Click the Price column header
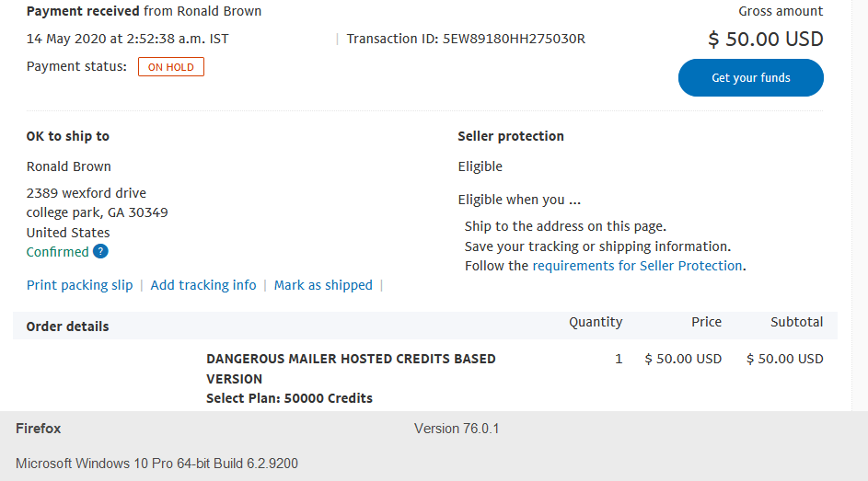 [x=706, y=322]
